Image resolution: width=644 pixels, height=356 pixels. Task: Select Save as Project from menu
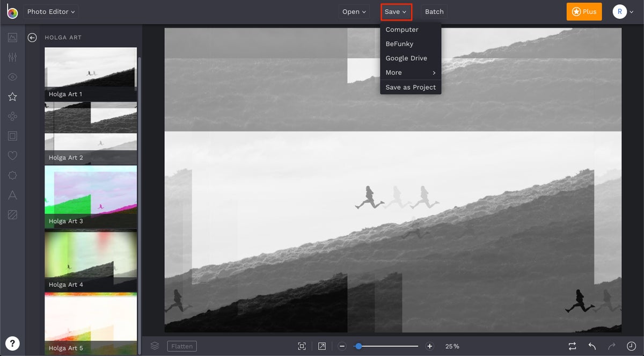(411, 87)
